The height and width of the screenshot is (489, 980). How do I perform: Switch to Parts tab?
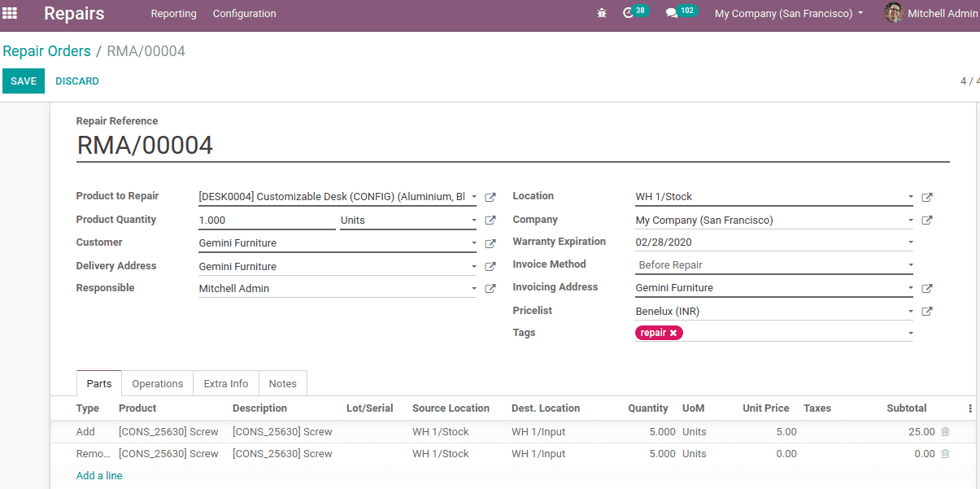pyautogui.click(x=99, y=384)
